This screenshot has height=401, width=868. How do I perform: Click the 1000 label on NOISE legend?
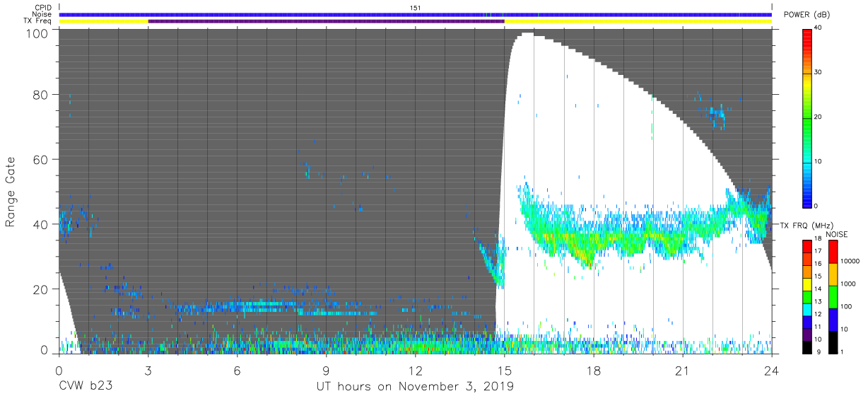point(850,284)
